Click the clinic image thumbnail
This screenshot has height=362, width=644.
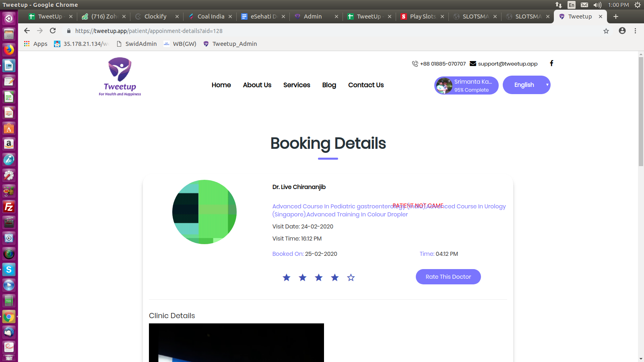click(236, 343)
